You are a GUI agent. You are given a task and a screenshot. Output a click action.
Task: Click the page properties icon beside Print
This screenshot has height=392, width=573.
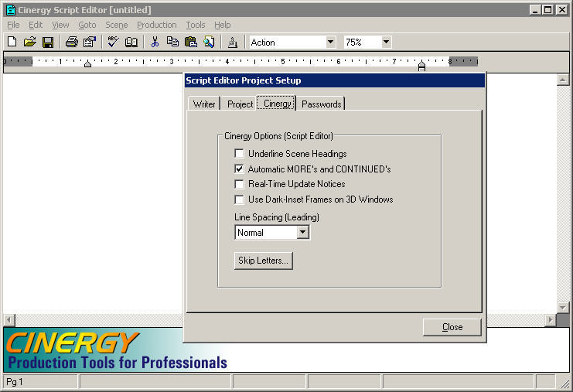click(90, 42)
